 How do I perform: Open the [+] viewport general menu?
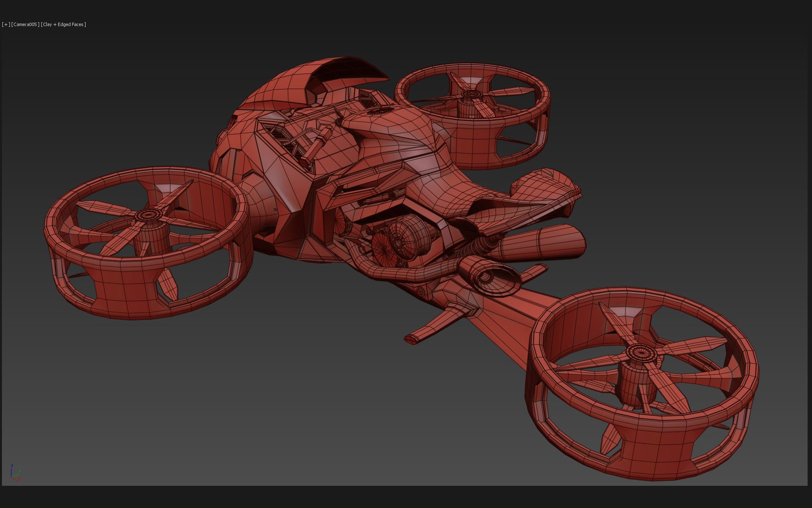pos(6,24)
